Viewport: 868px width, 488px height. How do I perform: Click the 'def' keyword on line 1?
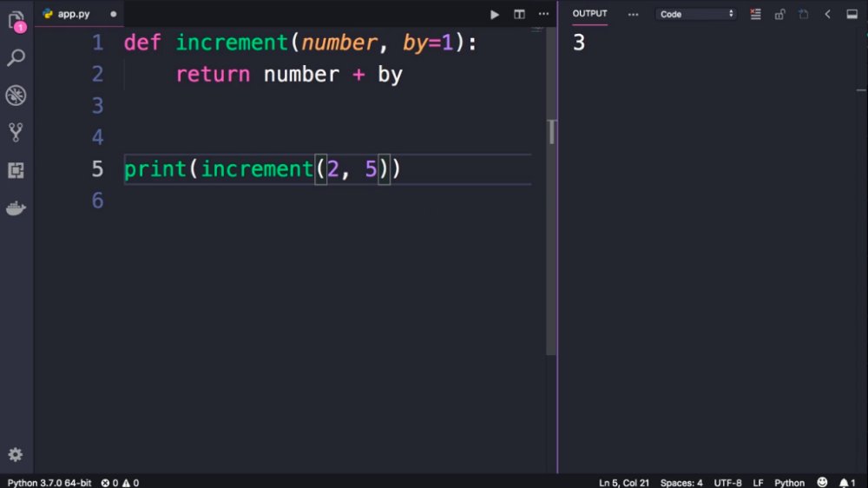click(142, 43)
